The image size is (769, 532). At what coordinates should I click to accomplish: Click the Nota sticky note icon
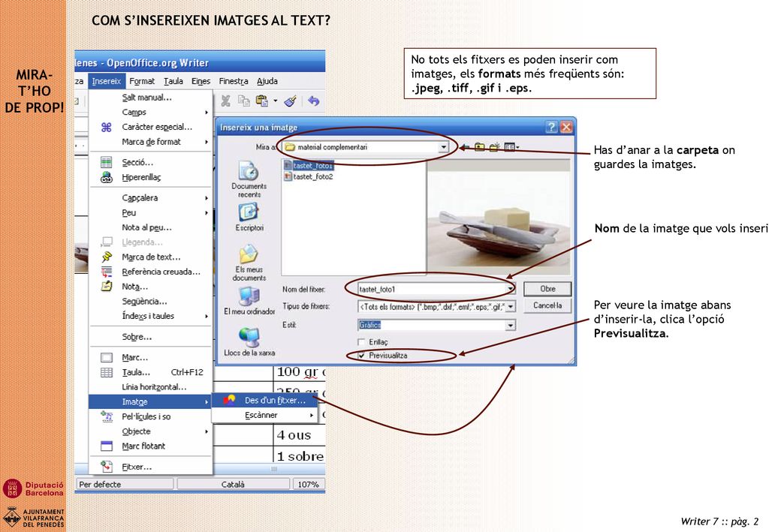[107, 287]
